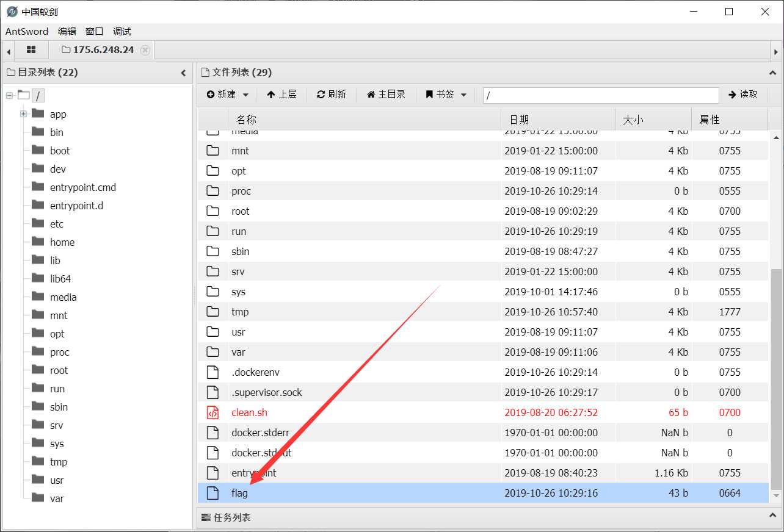
Task: Select the 175.6.248.24 tab
Action: tap(103, 50)
